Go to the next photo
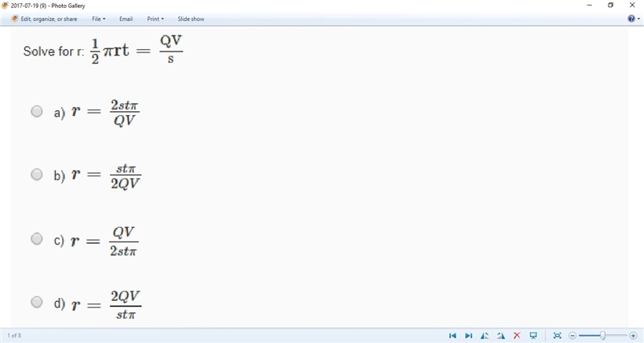Viewport: 644px width, 343px height. pyautogui.click(x=469, y=336)
